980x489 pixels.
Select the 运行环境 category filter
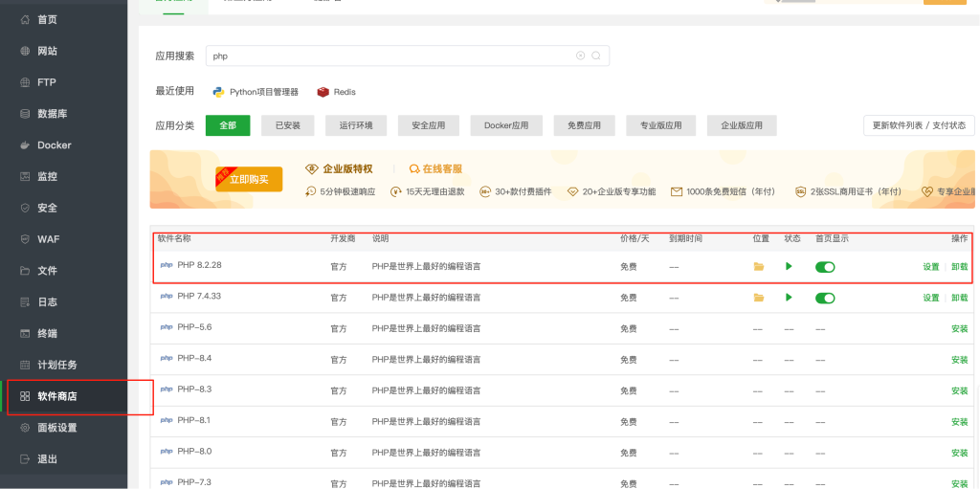(355, 125)
